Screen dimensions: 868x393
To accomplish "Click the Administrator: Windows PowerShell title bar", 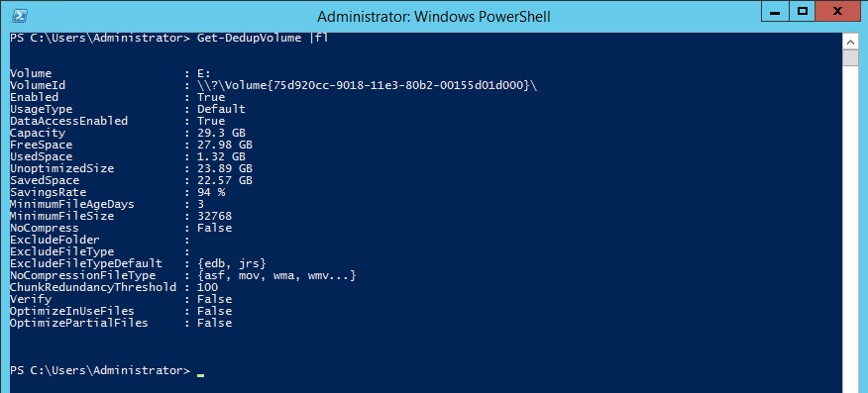I will pyautogui.click(x=433, y=16).
